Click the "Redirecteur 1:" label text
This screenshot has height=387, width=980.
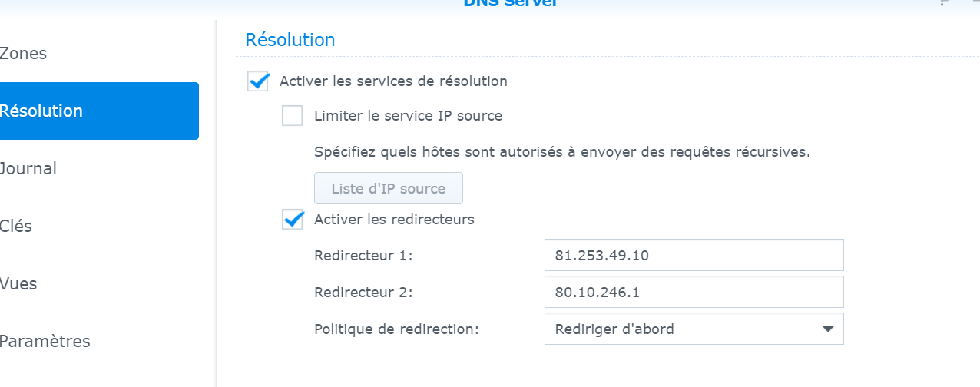pos(363,256)
